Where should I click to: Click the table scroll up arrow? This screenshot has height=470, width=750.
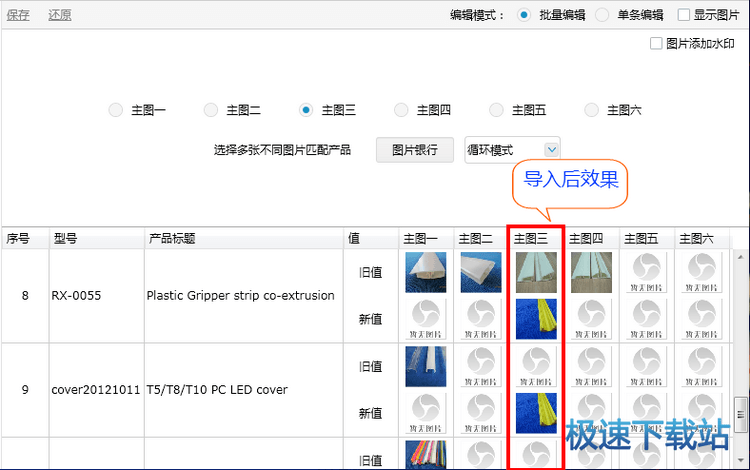(741, 257)
